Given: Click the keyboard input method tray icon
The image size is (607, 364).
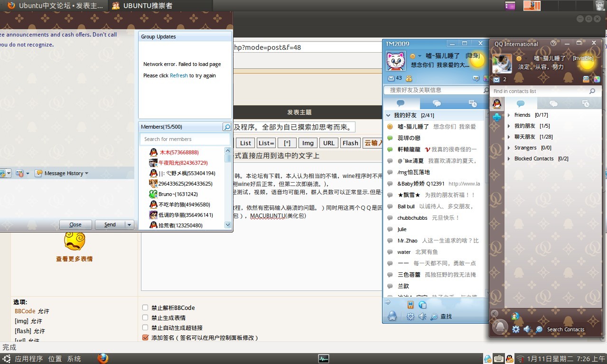Looking at the screenshot, I should tap(499, 359).
